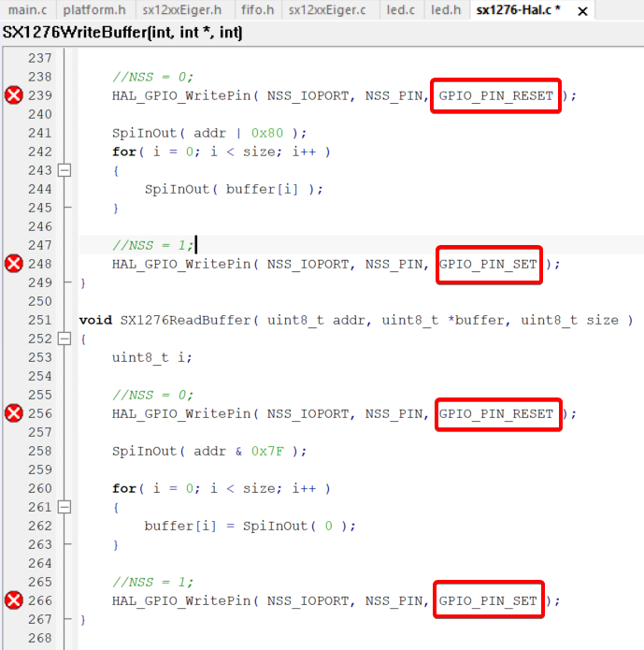This screenshot has width=644, height=650.
Task: Click the error icon at line 248
Action: 13,264
